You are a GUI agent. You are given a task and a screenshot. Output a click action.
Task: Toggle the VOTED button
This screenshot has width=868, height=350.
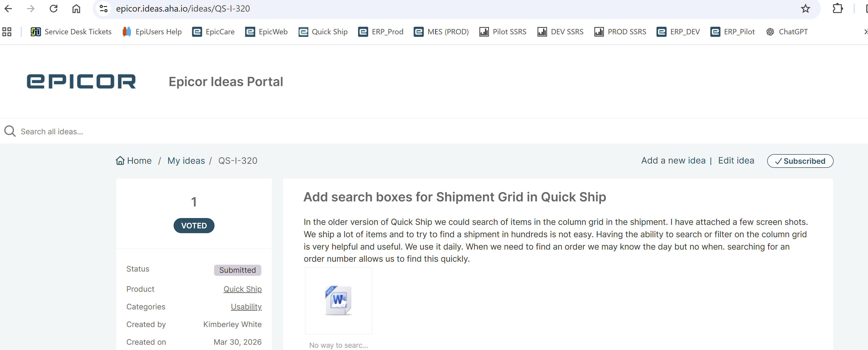click(194, 226)
